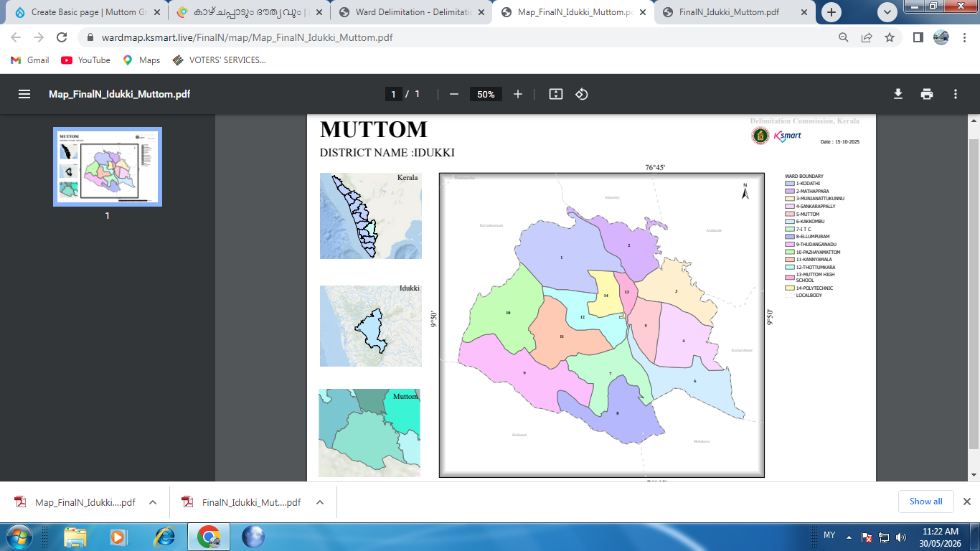Switch to the Malayalam-titled tab
The width and height of the screenshot is (980, 551).
[x=249, y=12]
